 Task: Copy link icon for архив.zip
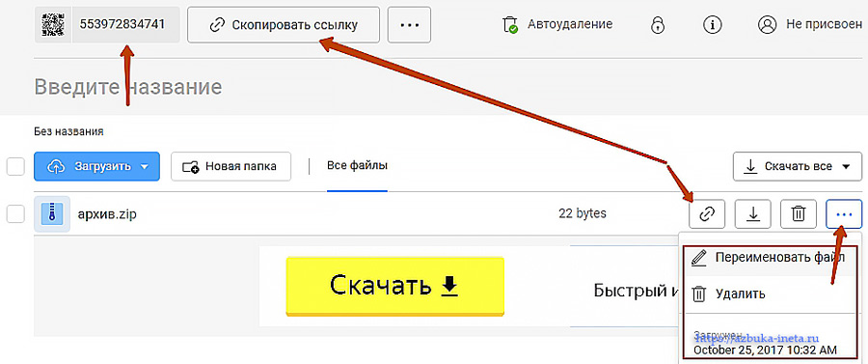coord(707,213)
